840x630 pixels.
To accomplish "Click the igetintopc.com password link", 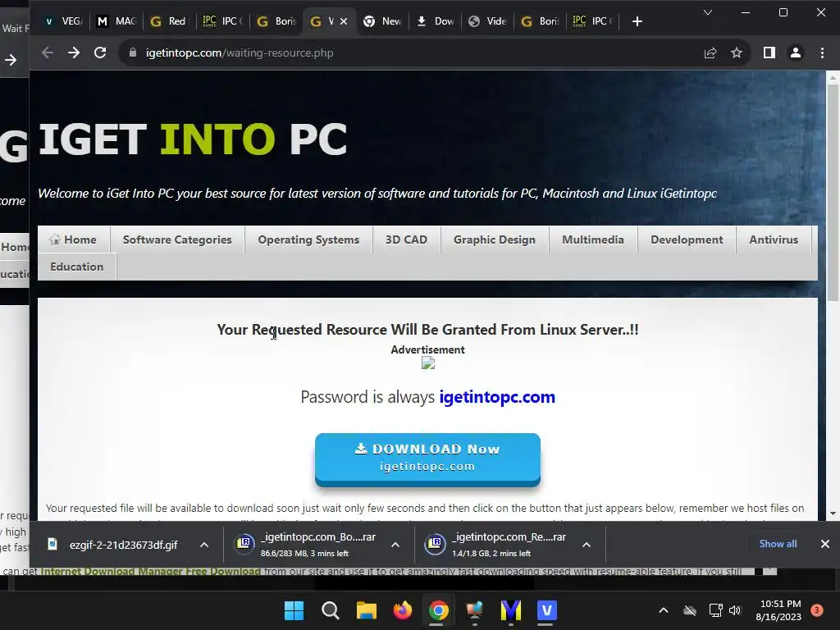I will coord(497,397).
